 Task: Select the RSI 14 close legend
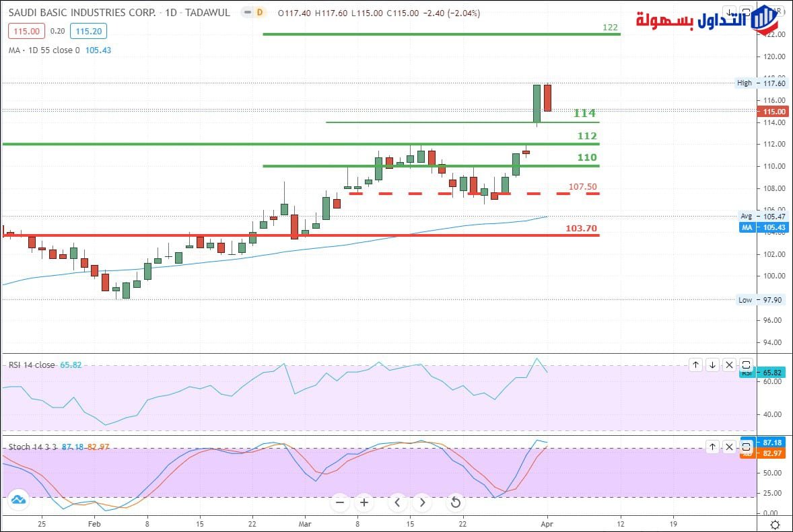[32, 365]
